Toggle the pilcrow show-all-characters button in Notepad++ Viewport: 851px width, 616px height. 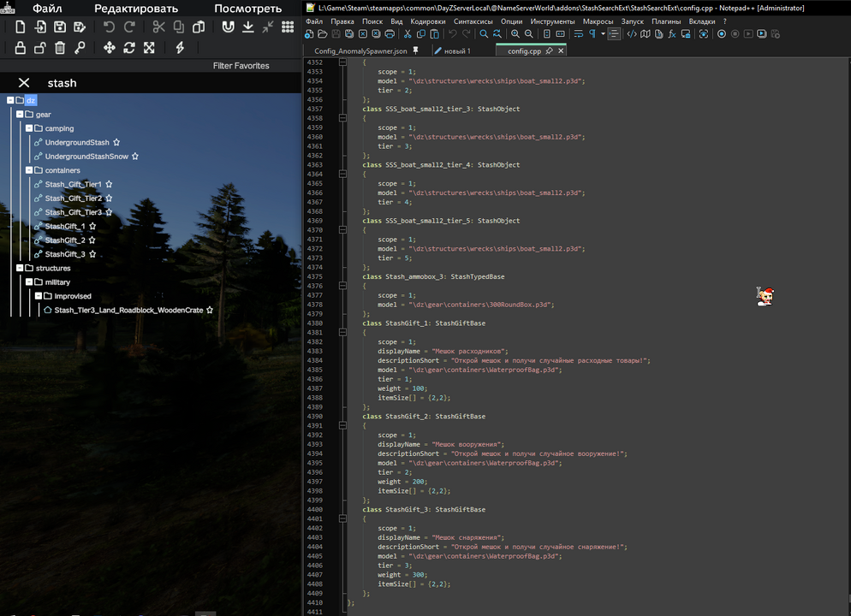point(592,34)
